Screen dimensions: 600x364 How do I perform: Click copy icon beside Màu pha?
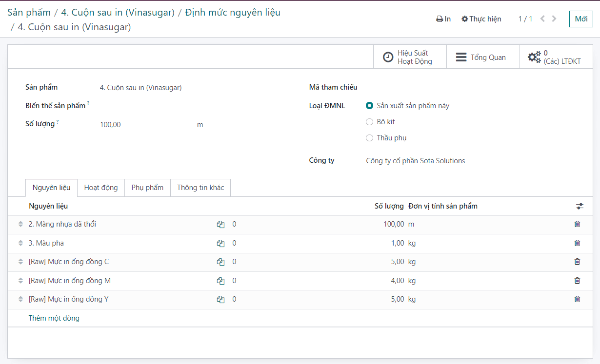[220, 243]
